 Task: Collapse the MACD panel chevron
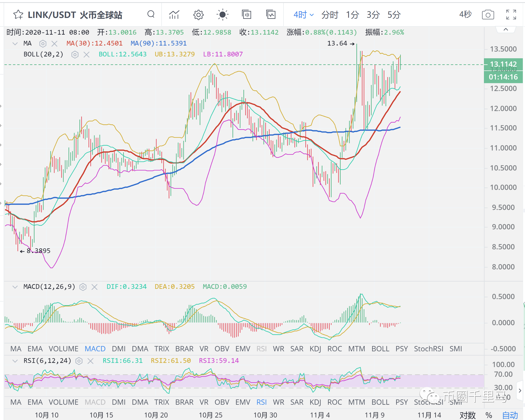[15, 287]
